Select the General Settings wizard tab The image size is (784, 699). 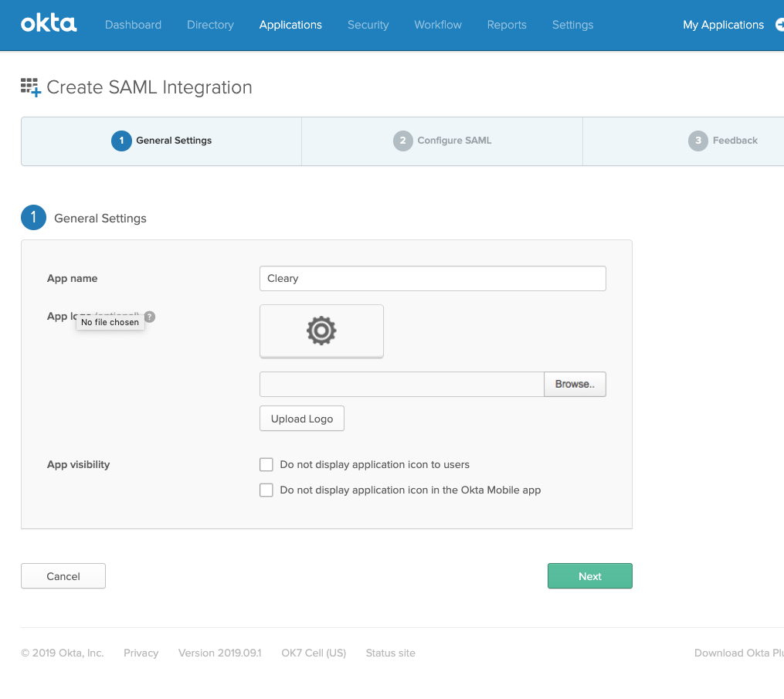(161, 141)
